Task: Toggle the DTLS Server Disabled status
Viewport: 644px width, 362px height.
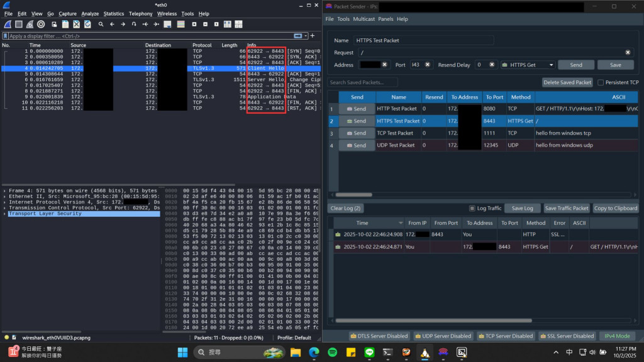Action: tap(379, 336)
